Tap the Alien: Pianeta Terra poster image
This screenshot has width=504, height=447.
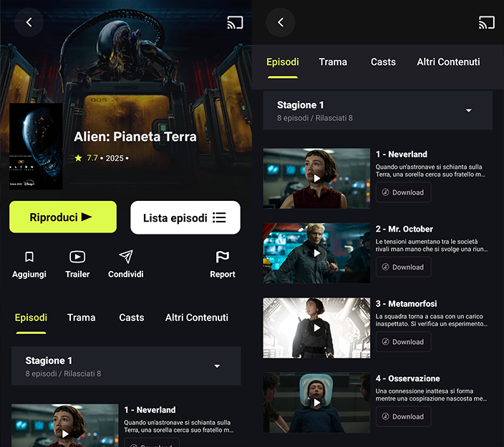click(x=36, y=147)
